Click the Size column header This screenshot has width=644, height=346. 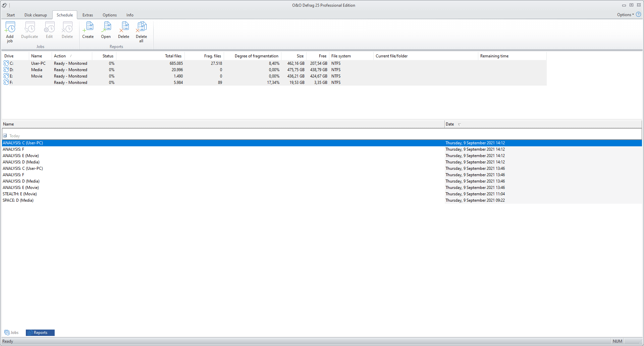294,56
